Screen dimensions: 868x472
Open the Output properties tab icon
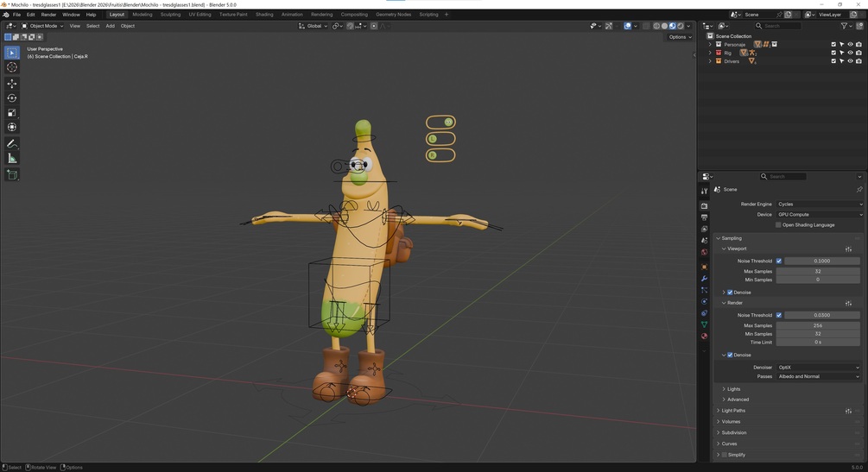point(704,217)
